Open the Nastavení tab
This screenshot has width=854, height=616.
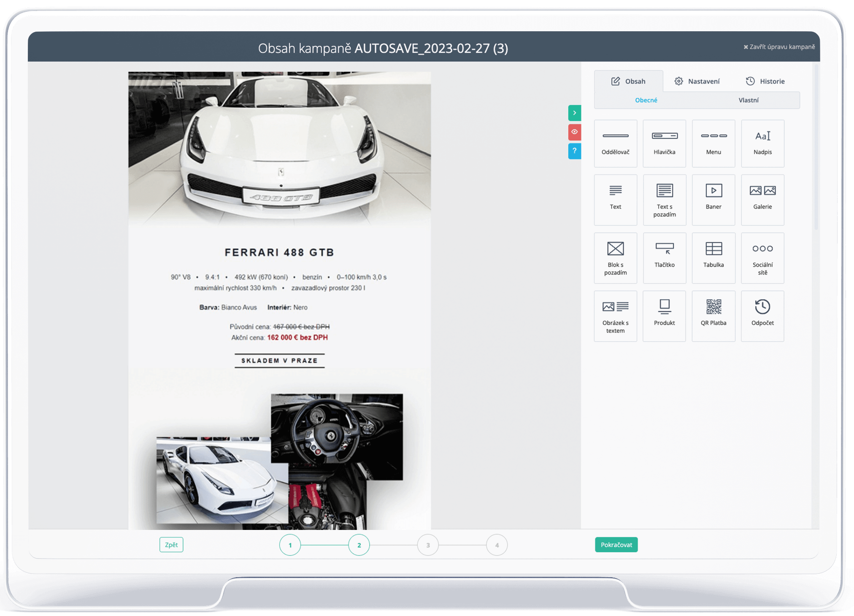point(697,81)
